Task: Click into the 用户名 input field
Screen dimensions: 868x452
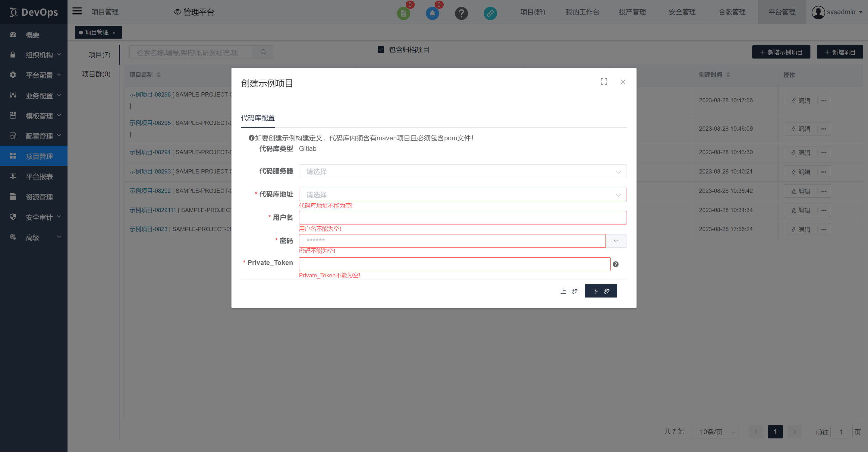Action: pos(462,218)
